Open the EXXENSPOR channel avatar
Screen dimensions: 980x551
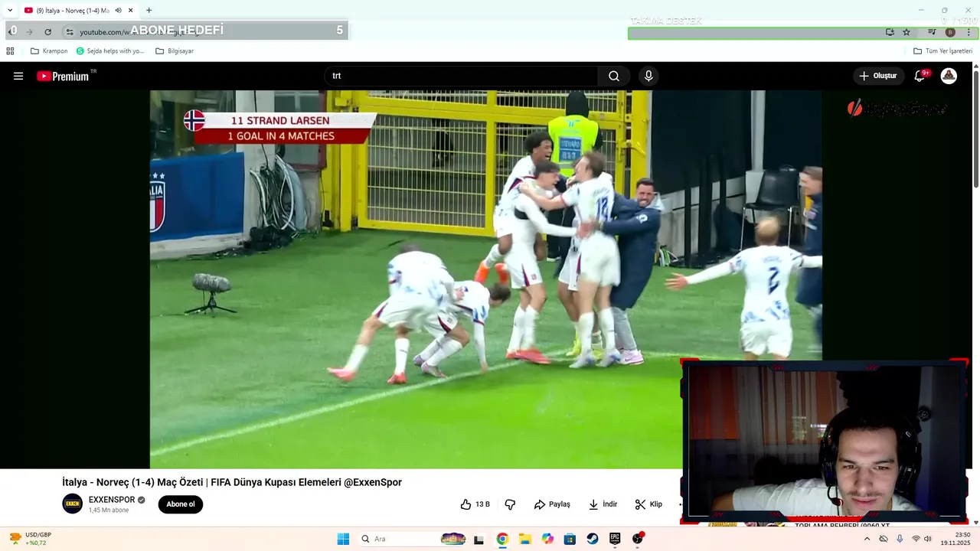tap(72, 504)
